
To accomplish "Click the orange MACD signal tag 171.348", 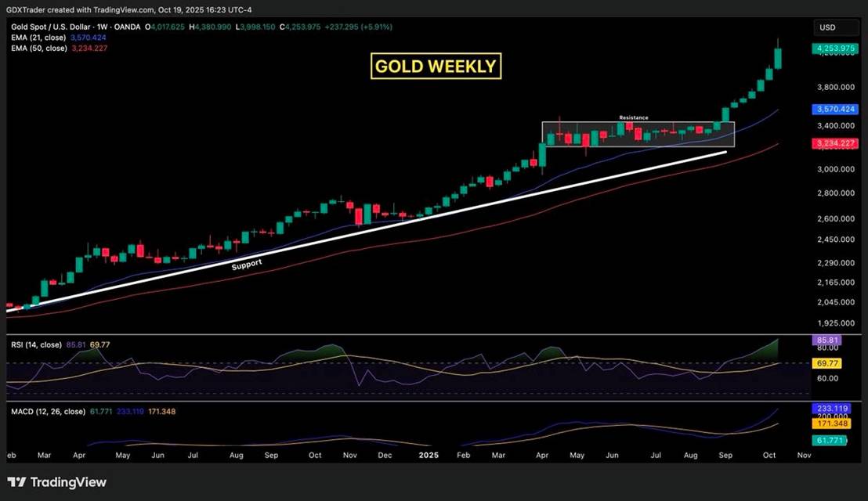I will (831, 424).
